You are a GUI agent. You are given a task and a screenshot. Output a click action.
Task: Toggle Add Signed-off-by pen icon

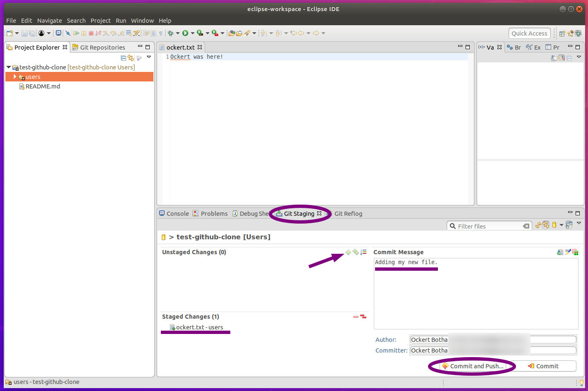568,252
